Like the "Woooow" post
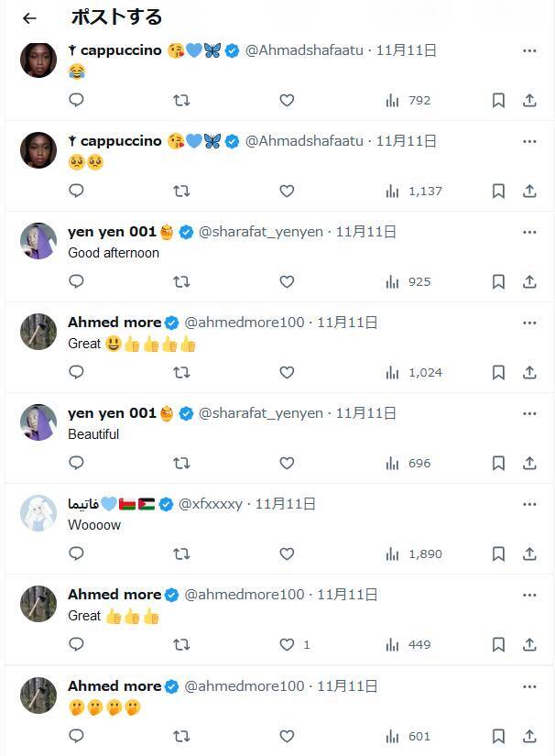This screenshot has height=756, width=555. tap(287, 553)
